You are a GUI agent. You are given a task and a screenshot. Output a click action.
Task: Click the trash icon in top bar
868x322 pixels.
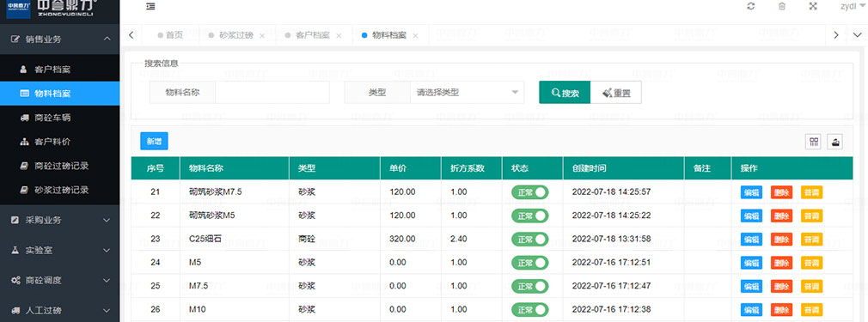(x=782, y=6)
